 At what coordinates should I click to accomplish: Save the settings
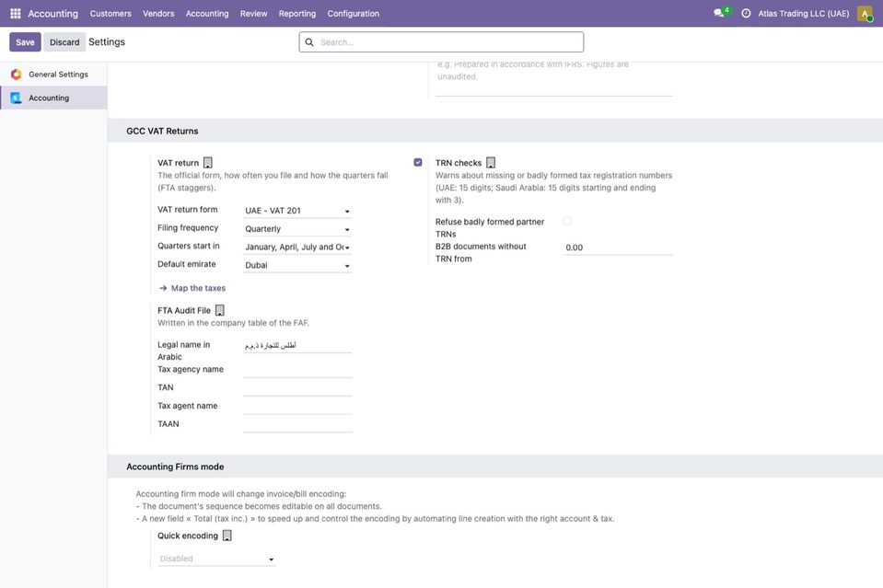(x=25, y=42)
